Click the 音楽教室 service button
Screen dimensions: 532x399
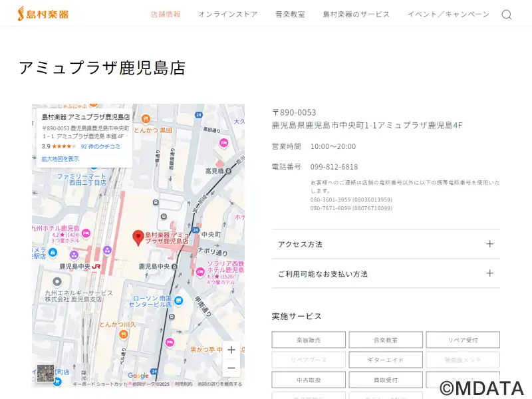(x=386, y=340)
